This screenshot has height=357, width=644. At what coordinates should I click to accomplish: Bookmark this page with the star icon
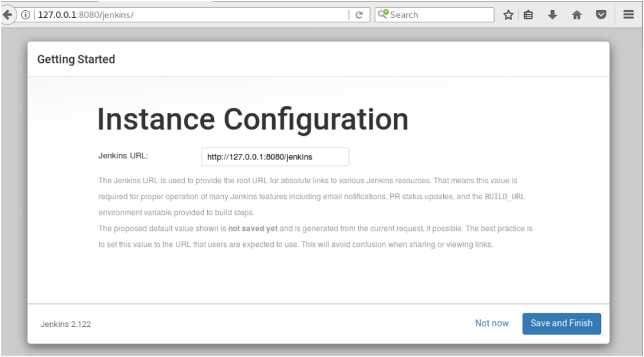click(x=509, y=15)
